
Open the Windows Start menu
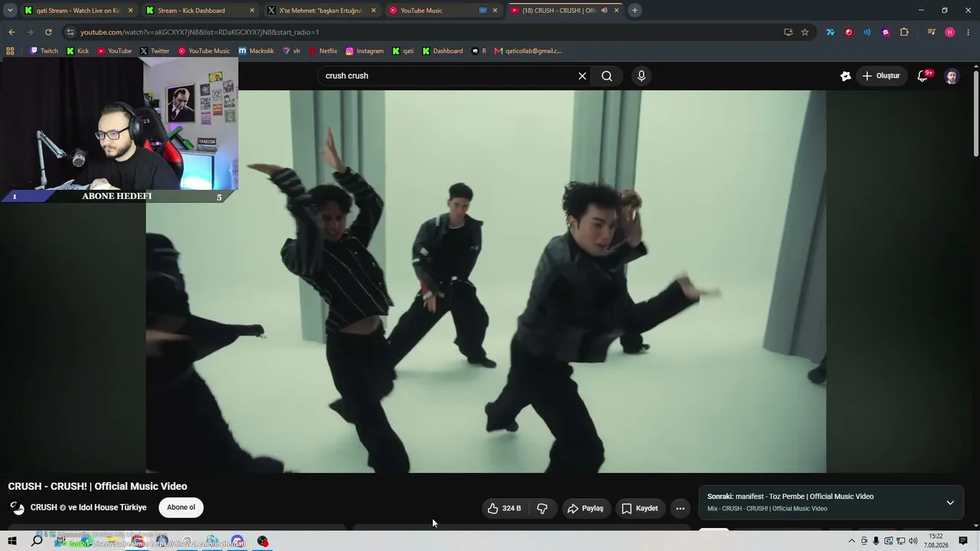click(x=12, y=541)
